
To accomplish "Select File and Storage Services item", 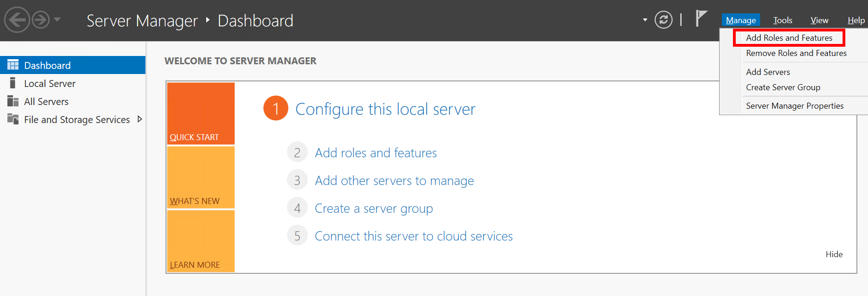I will pos(73,119).
